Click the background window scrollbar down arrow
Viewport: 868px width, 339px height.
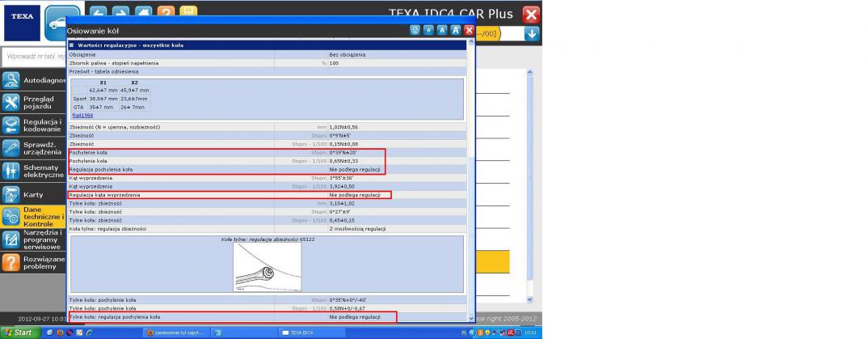529,299
